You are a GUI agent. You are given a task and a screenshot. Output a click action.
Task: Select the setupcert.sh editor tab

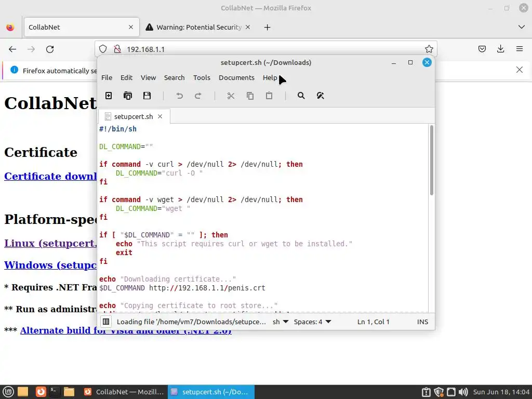(x=134, y=116)
